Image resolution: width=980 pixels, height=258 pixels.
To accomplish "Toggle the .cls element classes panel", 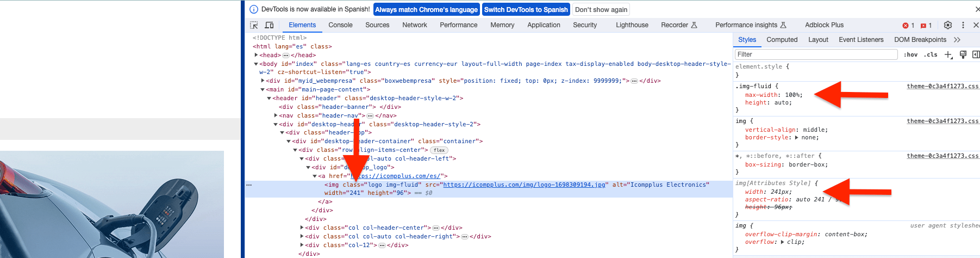I will click(x=931, y=54).
